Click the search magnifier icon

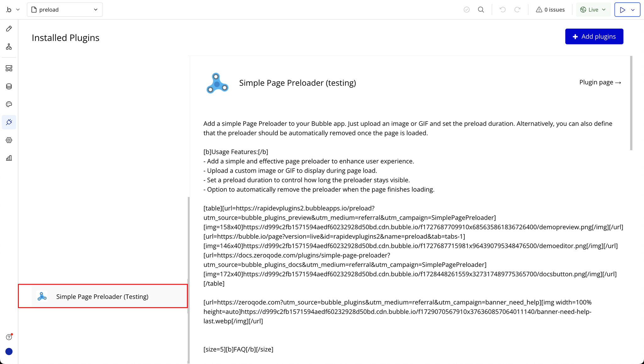click(x=481, y=10)
